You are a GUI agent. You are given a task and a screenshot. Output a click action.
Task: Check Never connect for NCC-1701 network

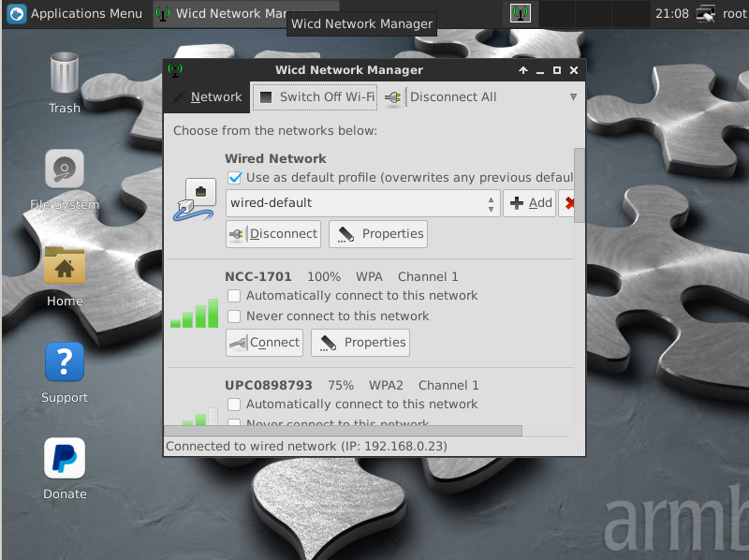coord(235,317)
